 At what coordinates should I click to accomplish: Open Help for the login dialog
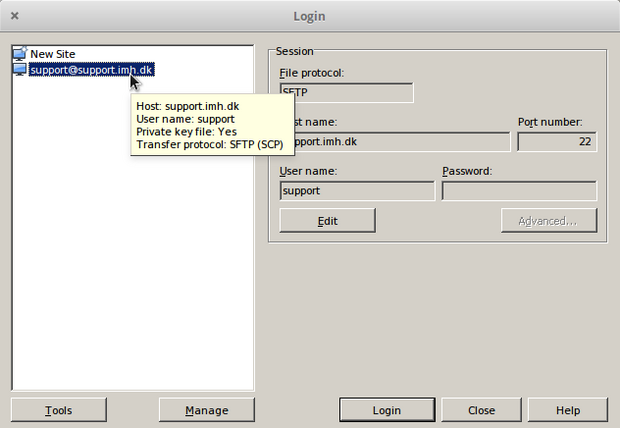(x=567, y=410)
